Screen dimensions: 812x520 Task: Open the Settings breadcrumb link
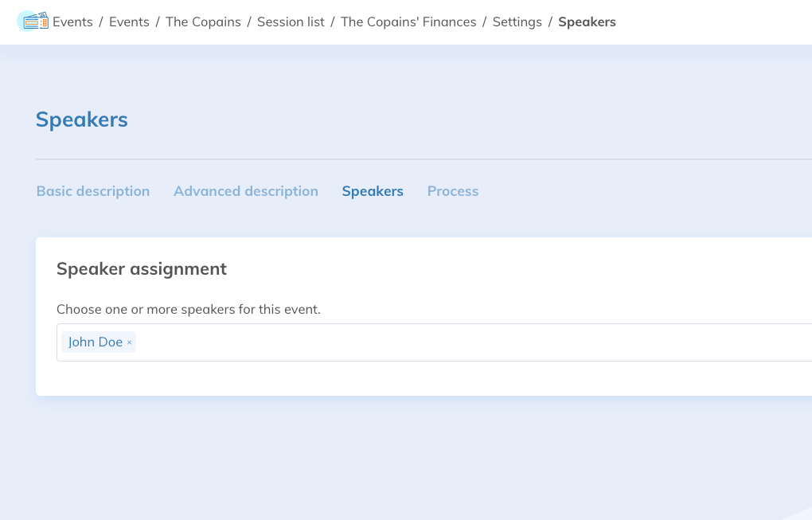[x=517, y=22]
